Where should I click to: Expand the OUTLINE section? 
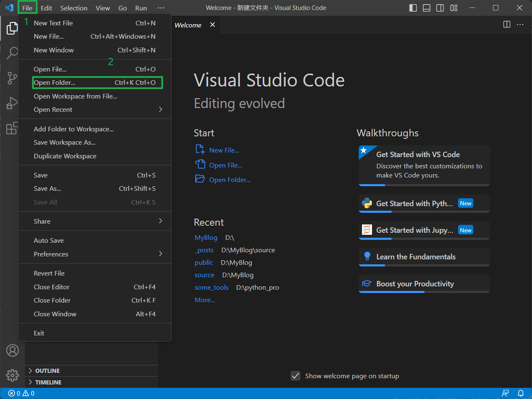[47, 371]
